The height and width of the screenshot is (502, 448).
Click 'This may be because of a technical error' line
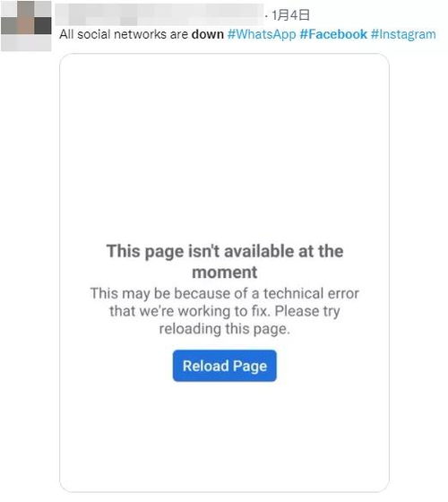225,293
